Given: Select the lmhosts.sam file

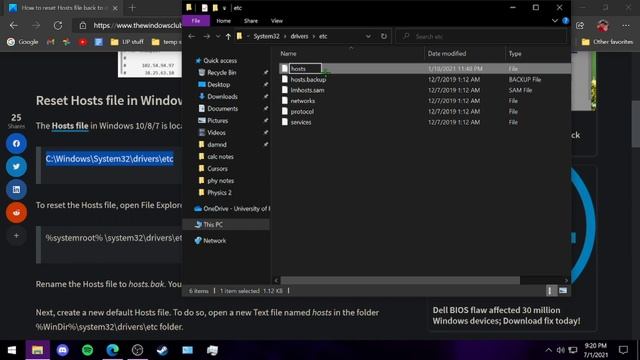Looking at the screenshot, I should tap(307, 90).
